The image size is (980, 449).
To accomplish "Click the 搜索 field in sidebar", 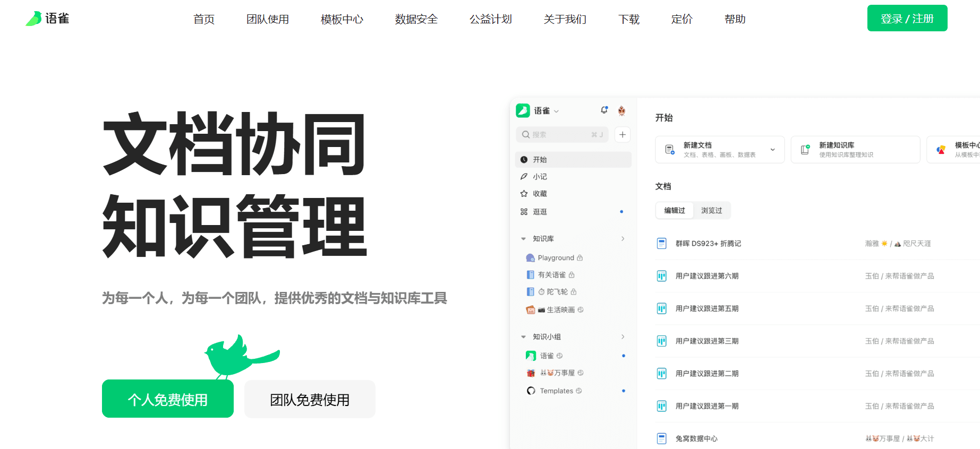I will (x=562, y=135).
